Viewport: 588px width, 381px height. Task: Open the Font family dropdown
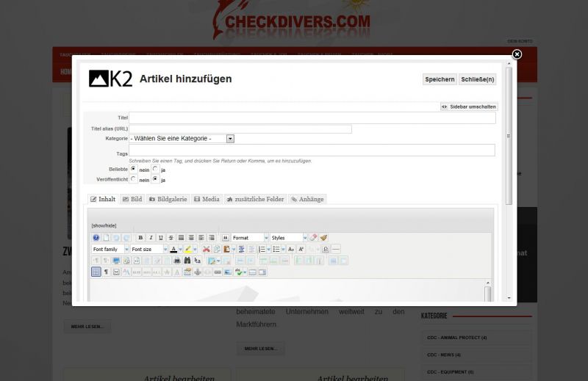click(x=110, y=249)
